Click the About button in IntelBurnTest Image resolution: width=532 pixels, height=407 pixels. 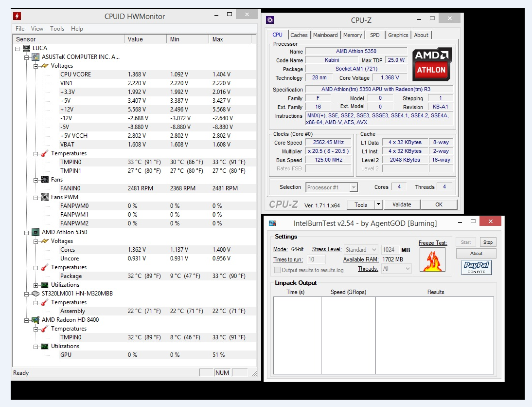pos(476,254)
